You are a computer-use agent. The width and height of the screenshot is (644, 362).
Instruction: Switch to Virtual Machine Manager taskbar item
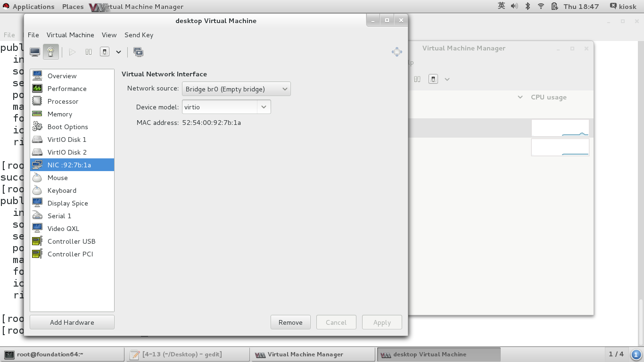pyautogui.click(x=313, y=354)
